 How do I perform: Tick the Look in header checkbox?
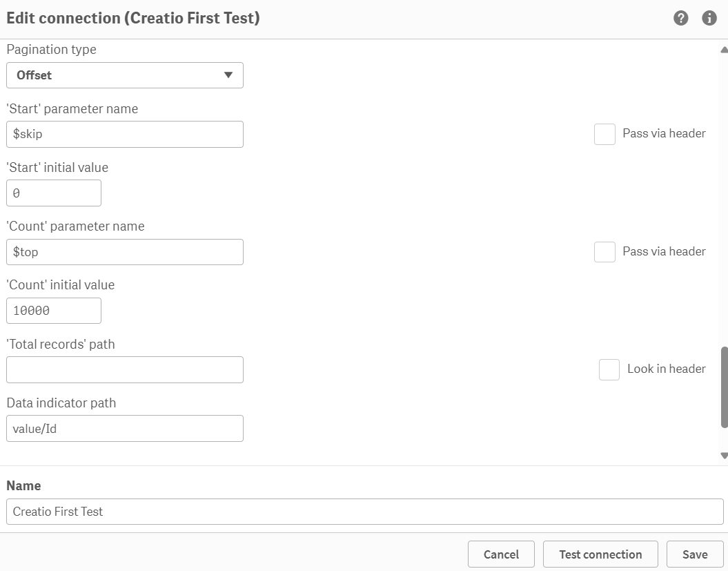[609, 369]
